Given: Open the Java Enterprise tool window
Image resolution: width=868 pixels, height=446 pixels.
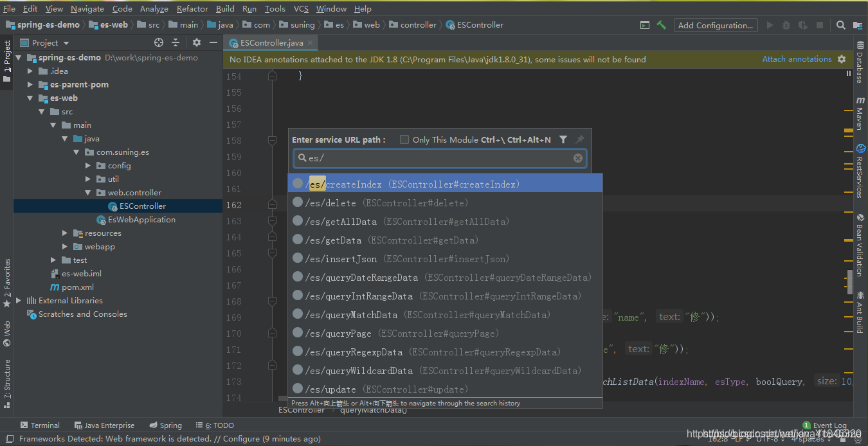Looking at the screenshot, I should 104,425.
